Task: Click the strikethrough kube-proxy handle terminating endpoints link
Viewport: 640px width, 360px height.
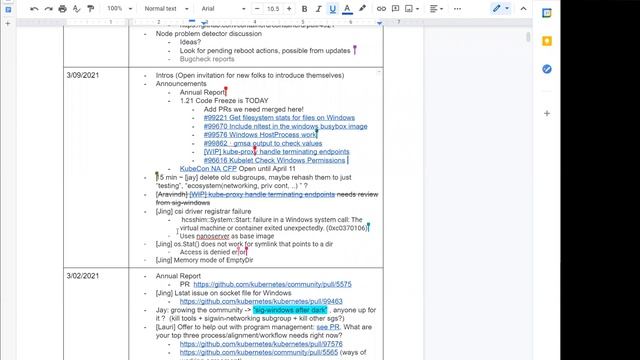Action: click(x=262, y=194)
